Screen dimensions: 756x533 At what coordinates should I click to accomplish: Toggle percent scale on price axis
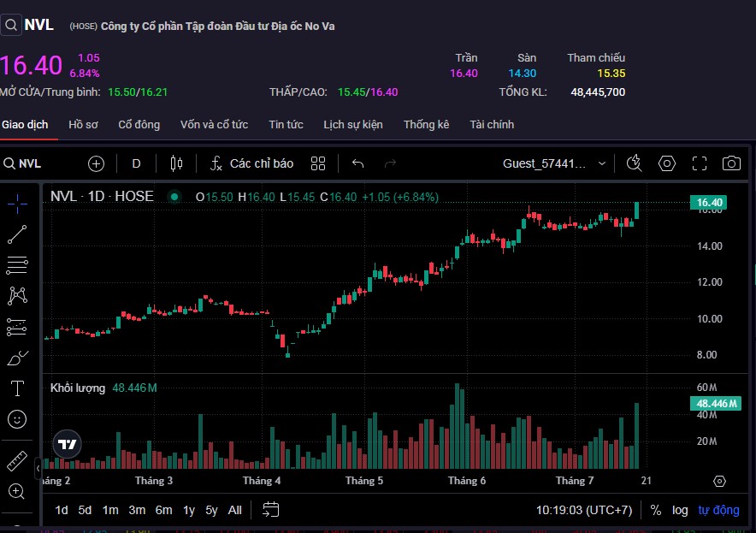pos(655,510)
